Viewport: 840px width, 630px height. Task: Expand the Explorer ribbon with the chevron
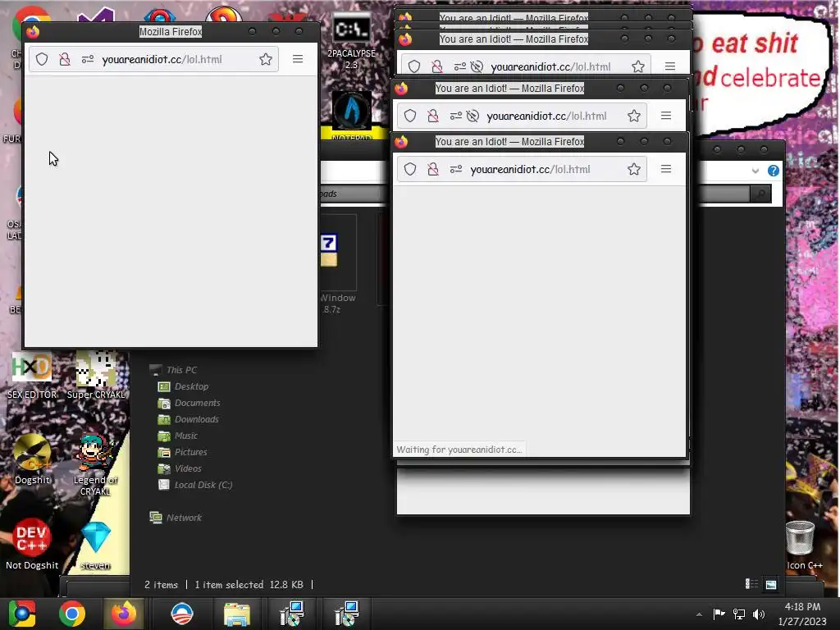tap(755, 171)
